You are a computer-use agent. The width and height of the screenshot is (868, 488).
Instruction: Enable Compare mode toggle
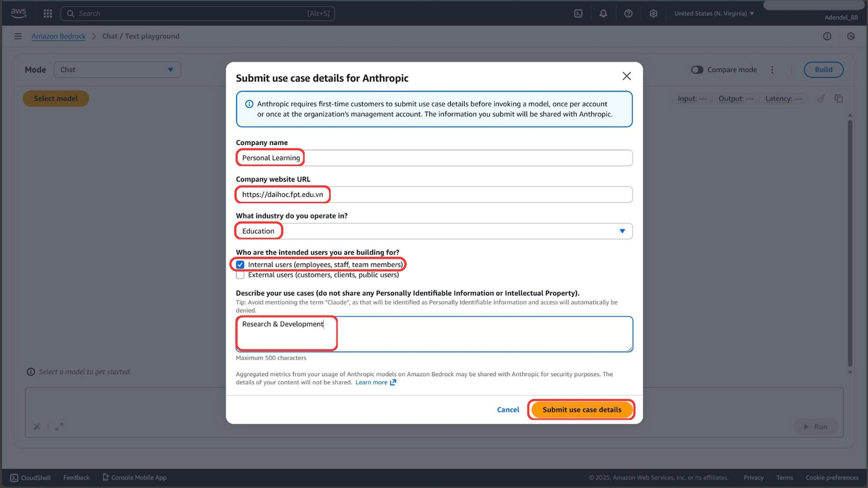tap(697, 69)
